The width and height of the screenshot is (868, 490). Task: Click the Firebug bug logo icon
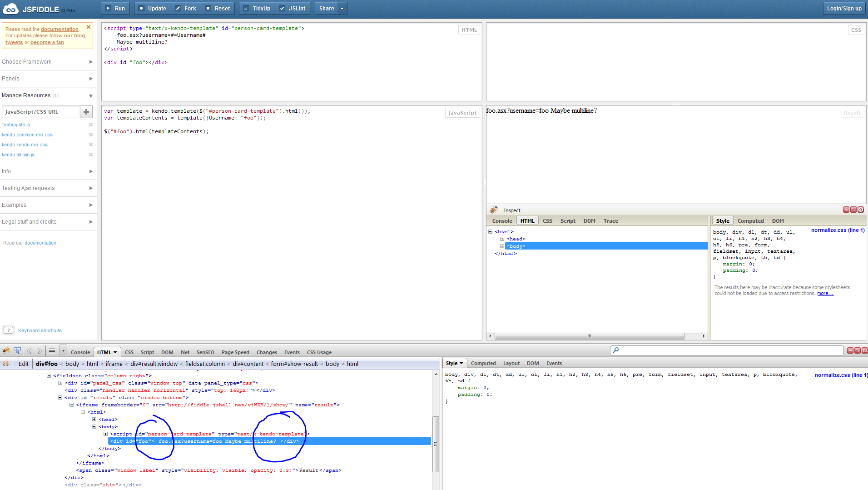tap(6, 351)
